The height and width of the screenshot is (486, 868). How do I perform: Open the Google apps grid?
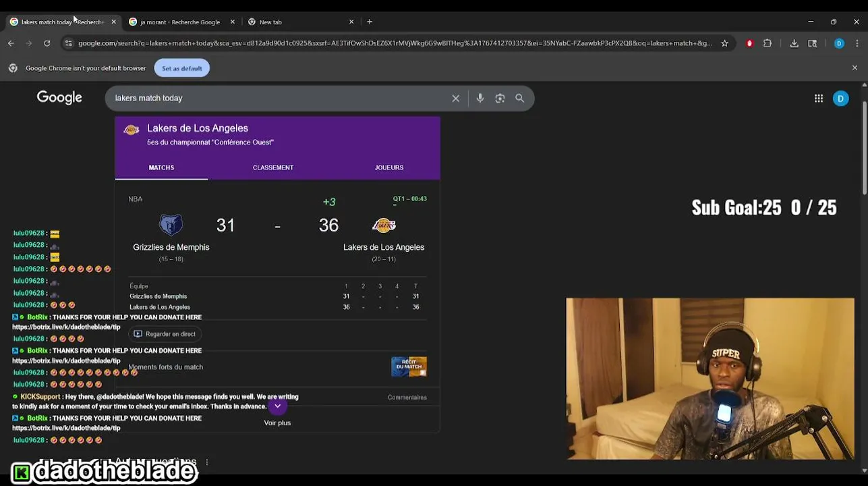coord(819,99)
